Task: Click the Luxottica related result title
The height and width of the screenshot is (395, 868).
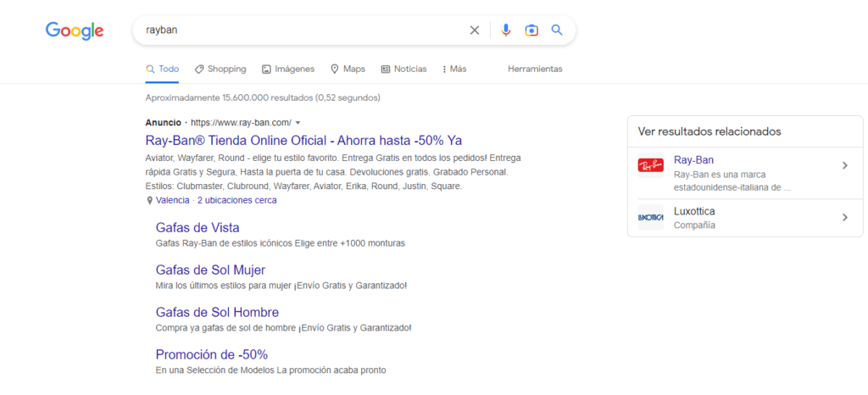Action: pyautogui.click(x=694, y=211)
